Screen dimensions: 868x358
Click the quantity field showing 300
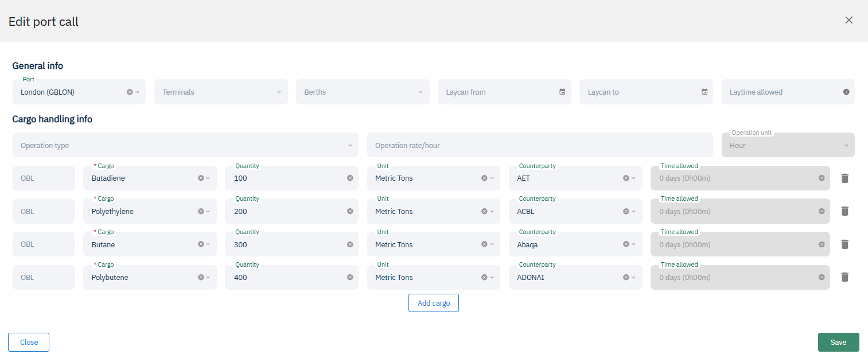tap(291, 244)
